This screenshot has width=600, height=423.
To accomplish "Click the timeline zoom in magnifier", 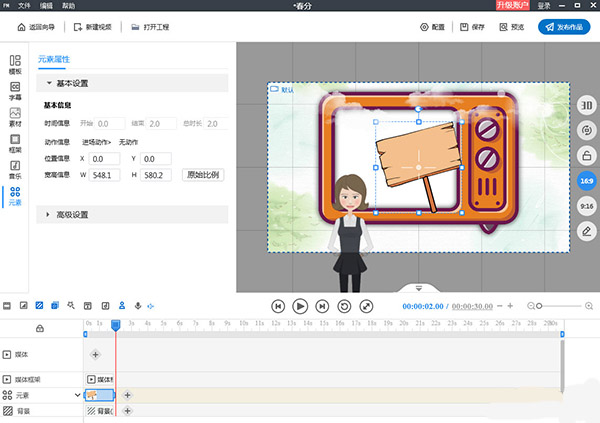I will (589, 306).
